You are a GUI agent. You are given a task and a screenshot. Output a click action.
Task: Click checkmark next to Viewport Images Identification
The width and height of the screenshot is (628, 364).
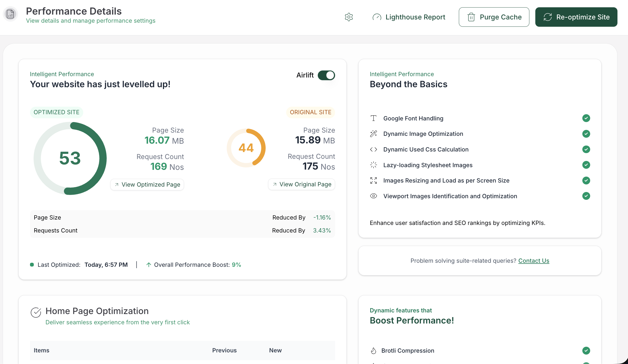tap(586, 196)
